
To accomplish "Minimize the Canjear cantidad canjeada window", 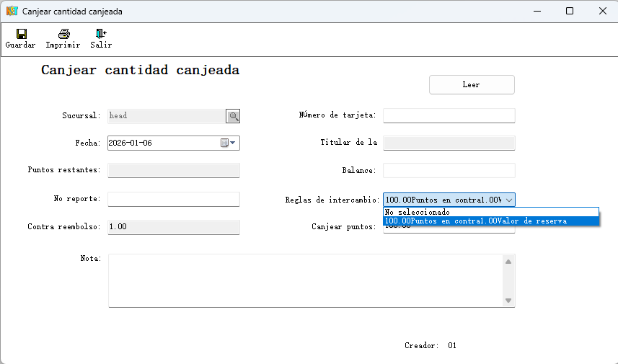I will point(537,12).
